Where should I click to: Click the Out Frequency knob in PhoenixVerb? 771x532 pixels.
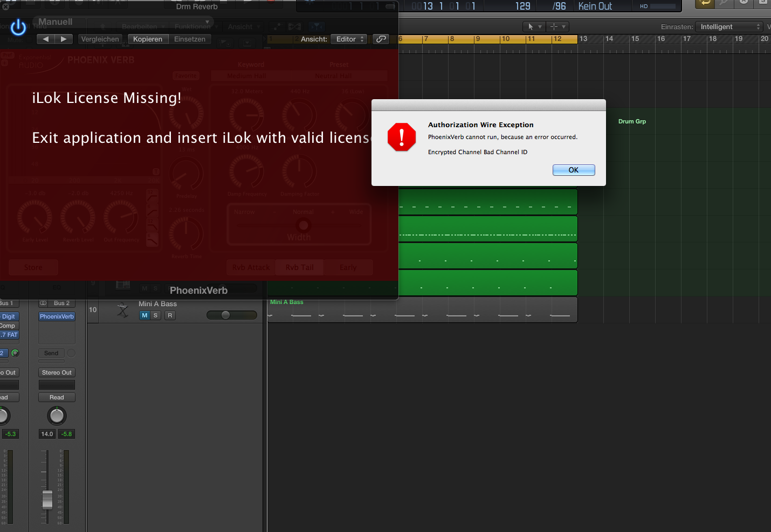point(121,217)
